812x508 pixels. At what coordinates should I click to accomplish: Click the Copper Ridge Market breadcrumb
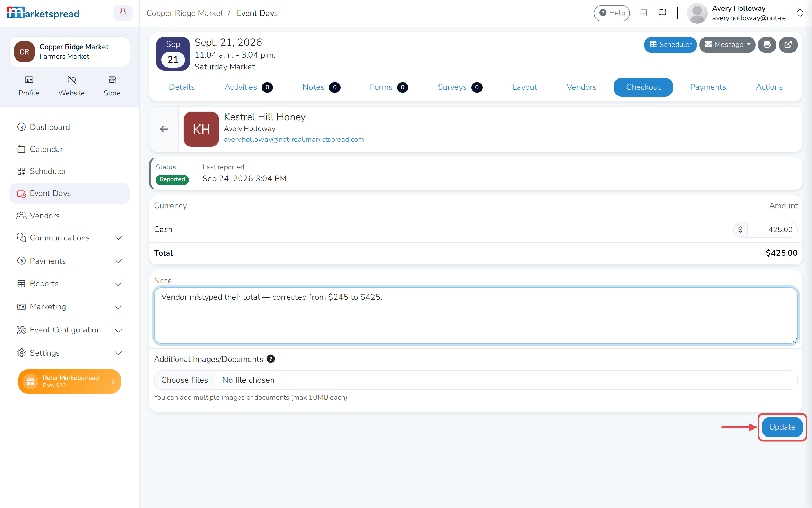click(185, 13)
